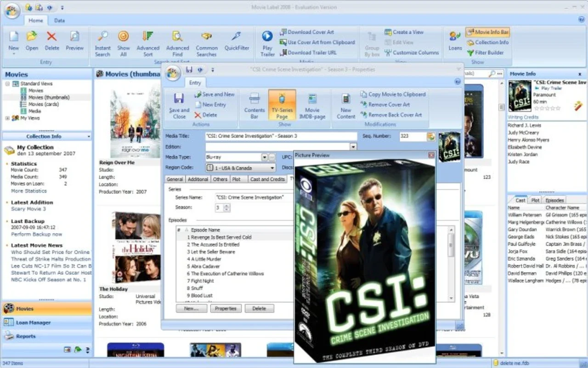Click Save and Close in Properties window

tap(179, 105)
